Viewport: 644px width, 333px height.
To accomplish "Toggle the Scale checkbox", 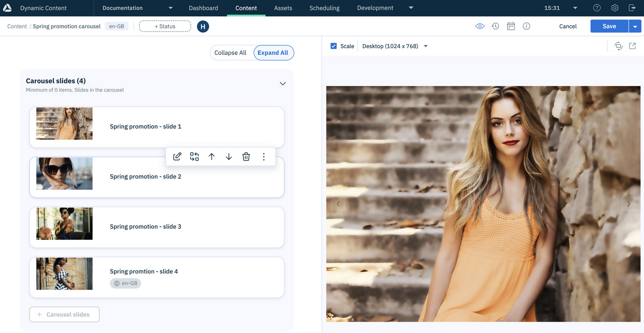I will click(334, 46).
